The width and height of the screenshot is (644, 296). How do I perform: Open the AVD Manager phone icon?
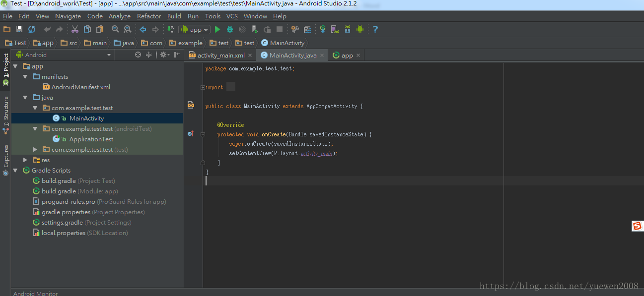click(x=335, y=30)
